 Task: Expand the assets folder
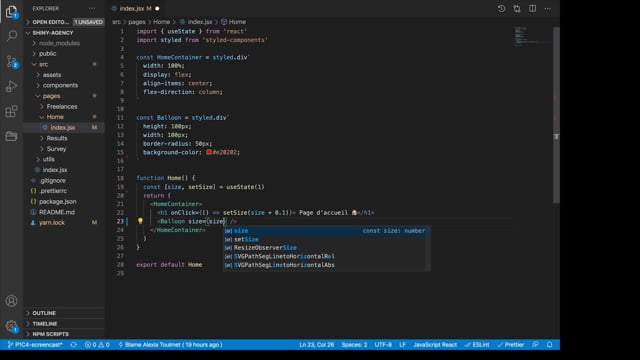point(64,75)
